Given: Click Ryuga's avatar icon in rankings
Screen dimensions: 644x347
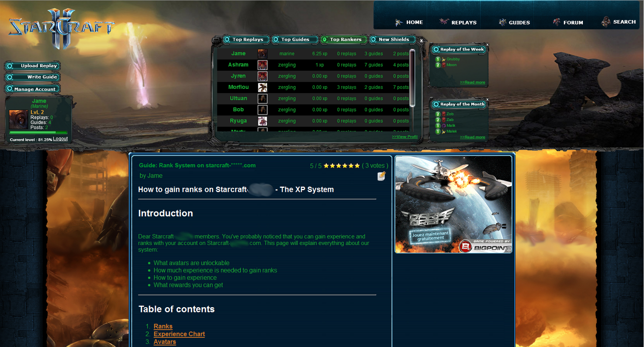Looking at the screenshot, I should coord(262,121).
